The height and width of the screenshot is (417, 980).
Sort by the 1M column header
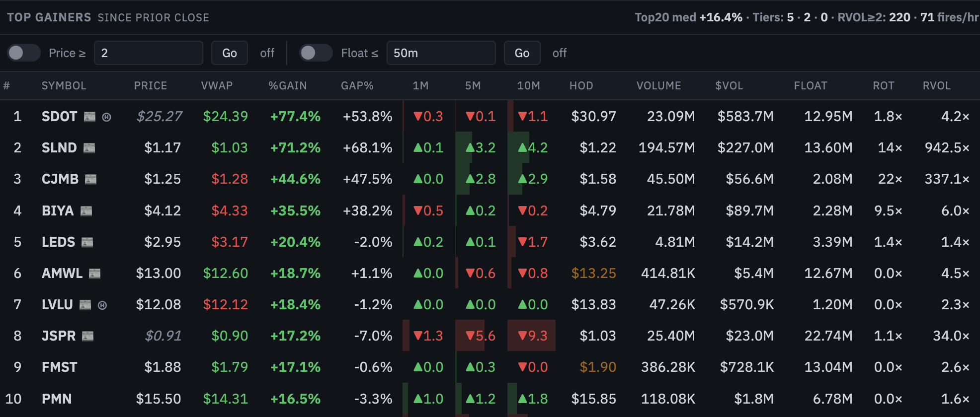pyautogui.click(x=420, y=85)
